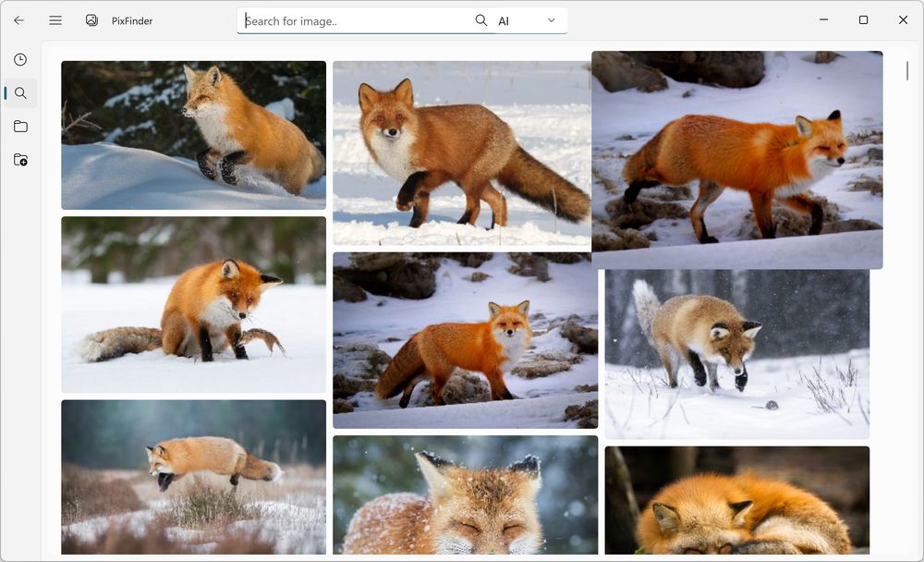Focus the 'Search for image..' input field

pyautogui.click(x=358, y=21)
